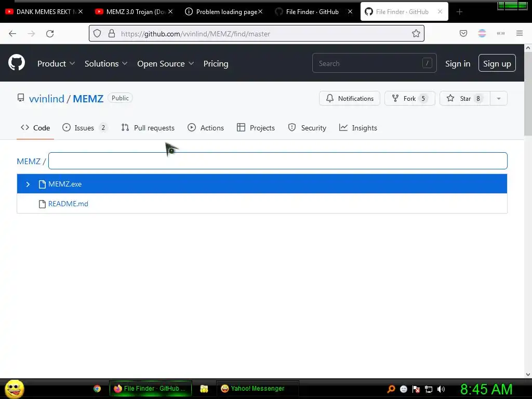
Task: Open the Projects tab
Action: click(x=256, y=128)
